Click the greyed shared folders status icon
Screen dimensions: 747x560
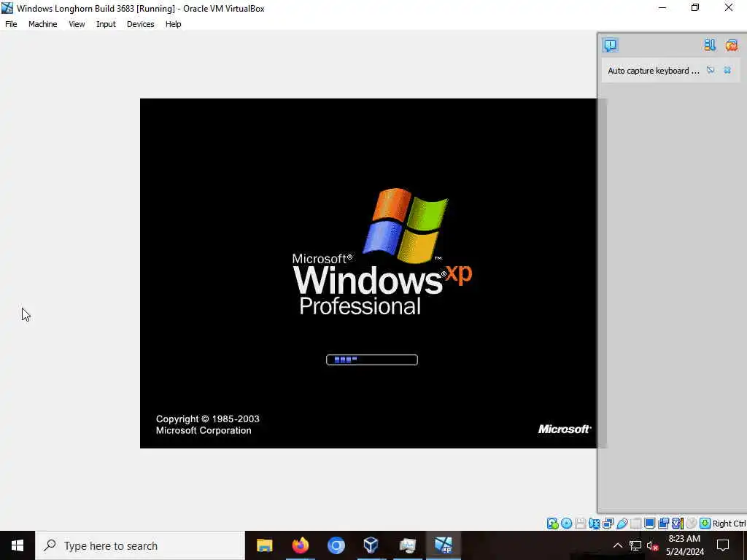pyautogui.click(x=636, y=524)
